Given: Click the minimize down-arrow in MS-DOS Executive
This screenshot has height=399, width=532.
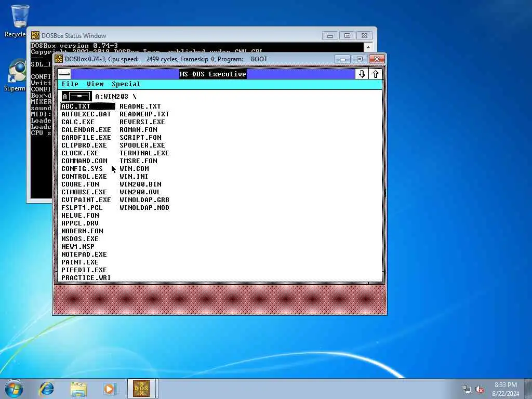Looking at the screenshot, I should pyautogui.click(x=362, y=74).
